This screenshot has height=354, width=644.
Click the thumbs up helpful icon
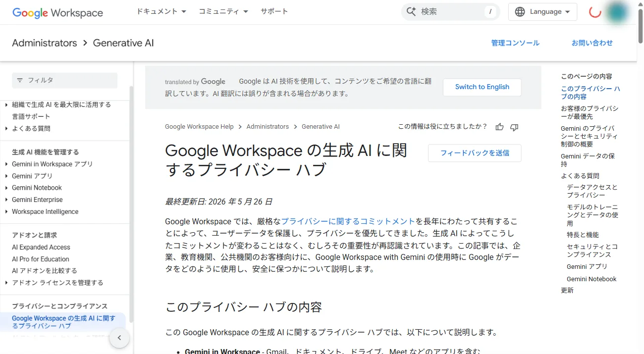tap(499, 127)
